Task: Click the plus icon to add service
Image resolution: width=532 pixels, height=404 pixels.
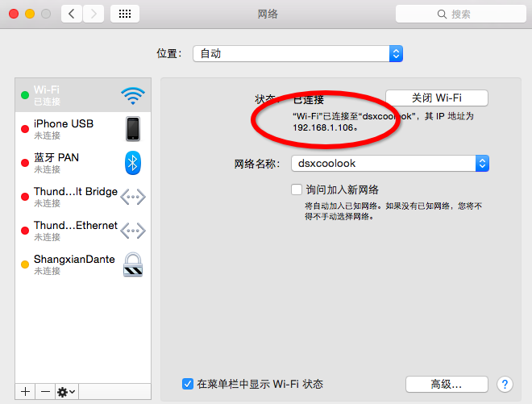Action: 26,391
